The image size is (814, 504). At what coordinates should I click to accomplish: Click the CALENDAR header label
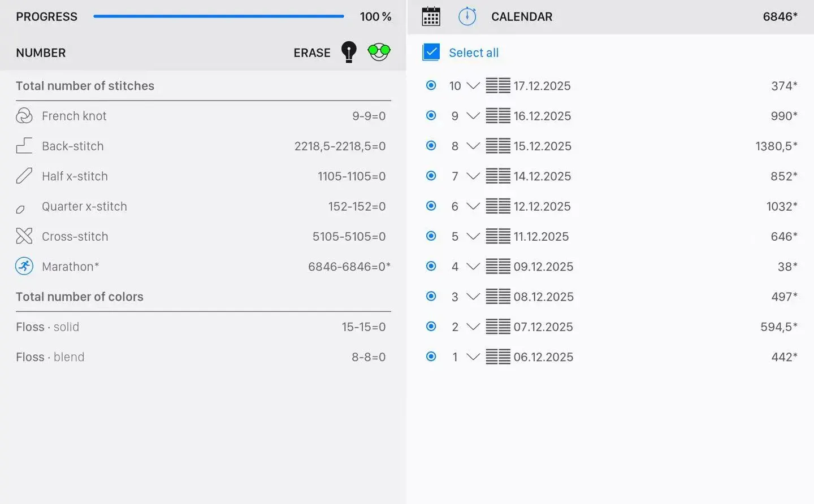[x=522, y=17]
